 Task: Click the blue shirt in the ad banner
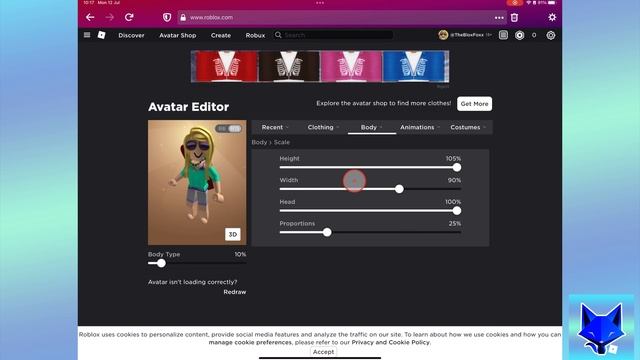[x=413, y=66]
